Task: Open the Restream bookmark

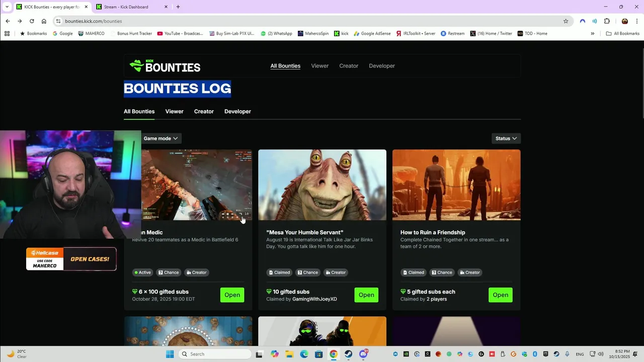Action: [452, 34]
